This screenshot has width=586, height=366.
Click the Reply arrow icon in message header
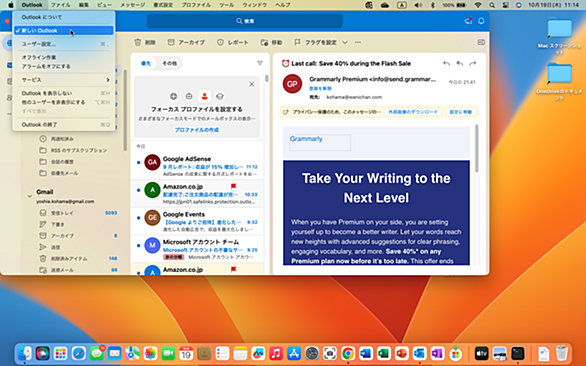[x=446, y=64]
